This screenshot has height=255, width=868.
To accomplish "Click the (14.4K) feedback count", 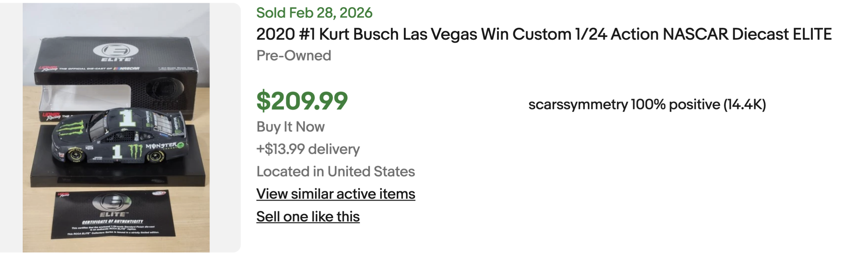I will pos(745,105).
